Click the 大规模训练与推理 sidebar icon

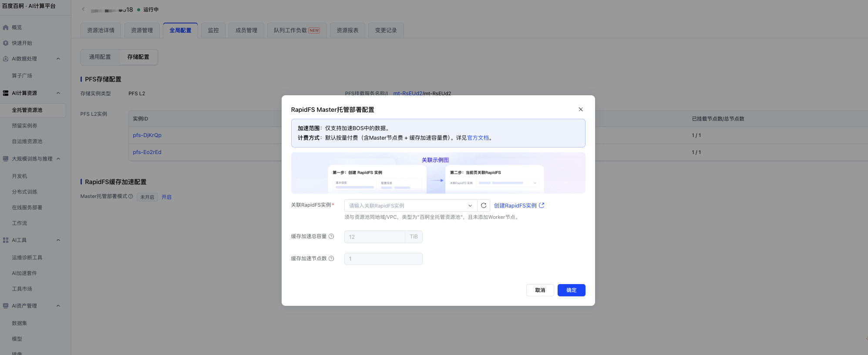click(x=6, y=159)
